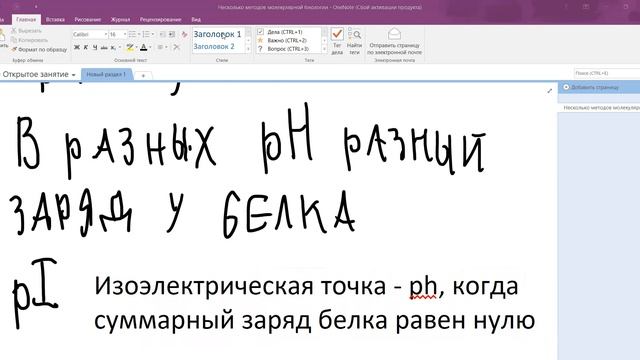Apply subscript formatting
The image size is (640, 360).
[x=113, y=47]
